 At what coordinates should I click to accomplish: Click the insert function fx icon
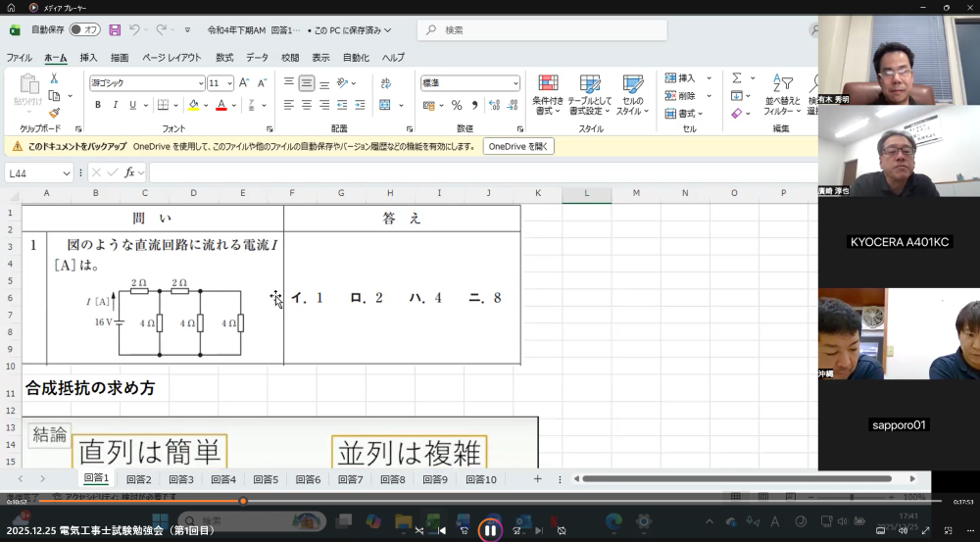(x=129, y=172)
